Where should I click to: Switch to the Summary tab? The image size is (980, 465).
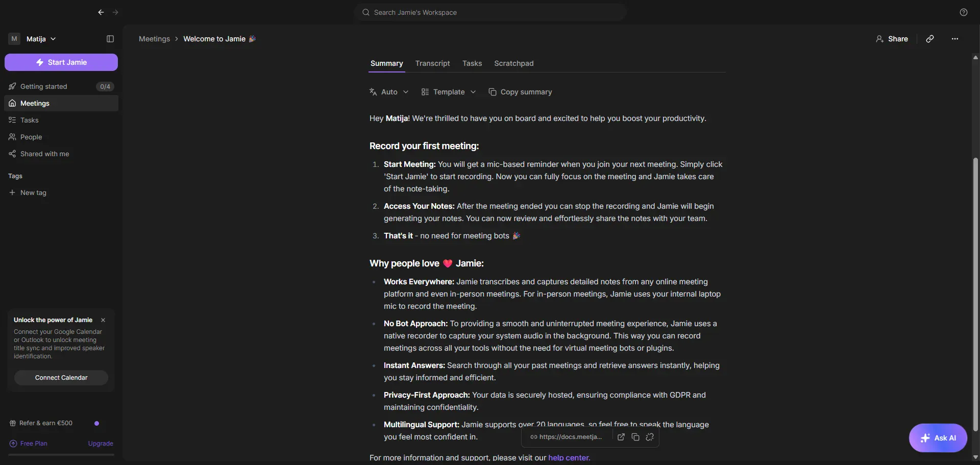click(x=386, y=63)
